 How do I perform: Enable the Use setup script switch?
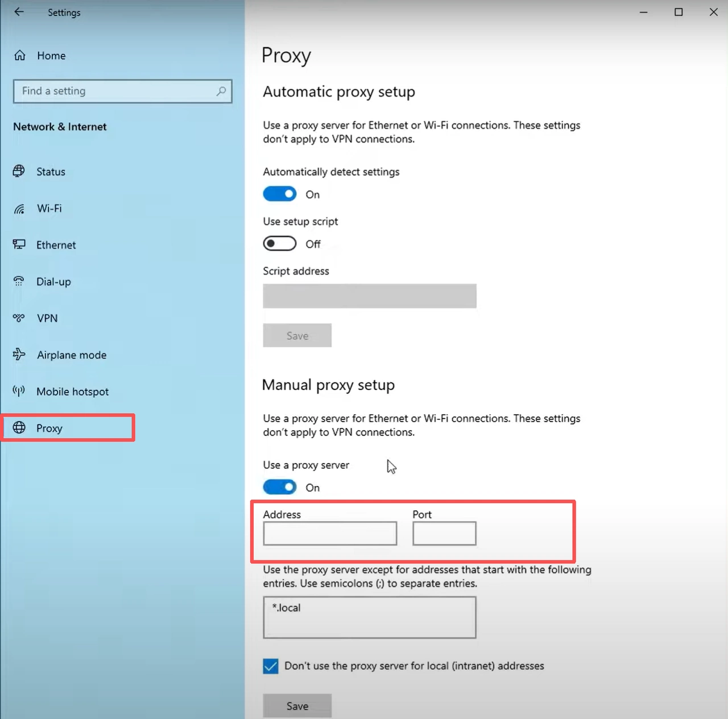point(279,243)
